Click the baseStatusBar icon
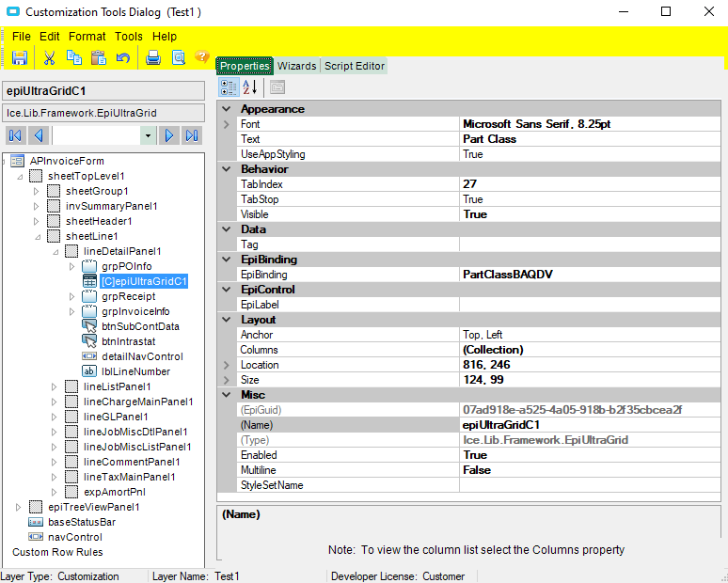The image size is (728, 583). pyautogui.click(x=36, y=522)
